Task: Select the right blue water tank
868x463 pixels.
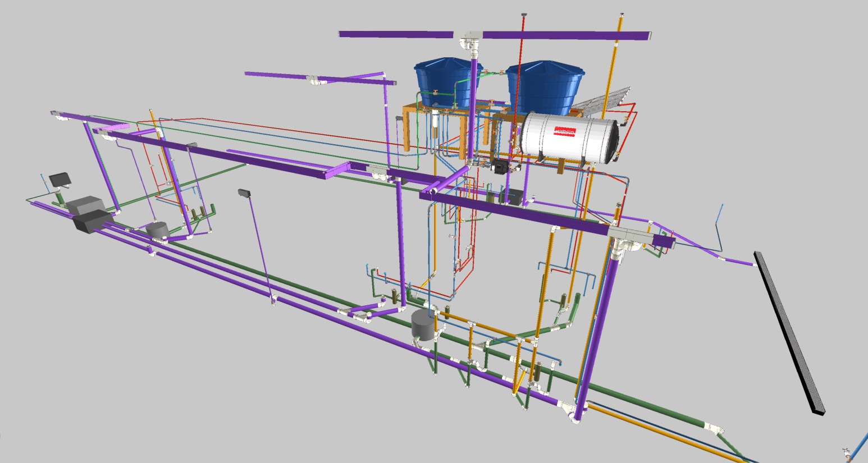Action: click(x=545, y=89)
